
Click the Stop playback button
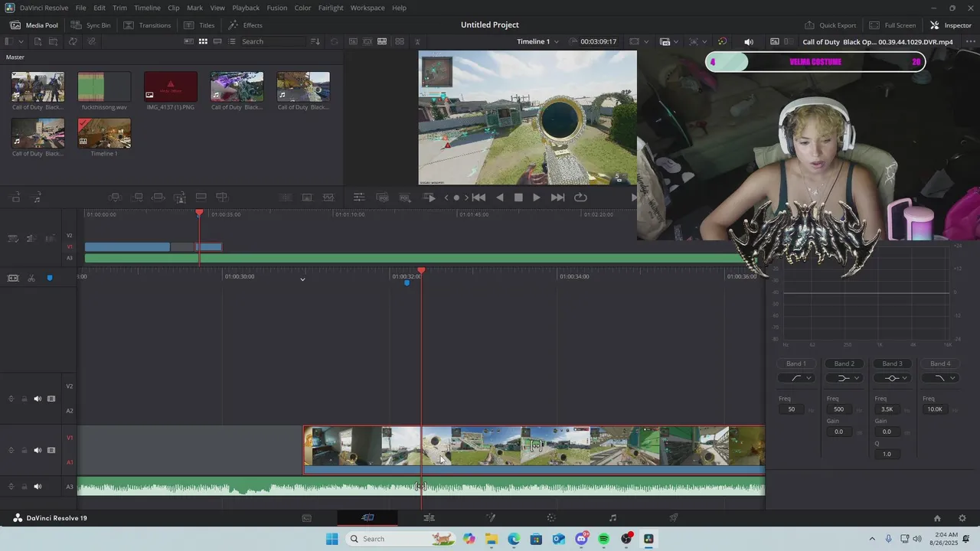(518, 197)
